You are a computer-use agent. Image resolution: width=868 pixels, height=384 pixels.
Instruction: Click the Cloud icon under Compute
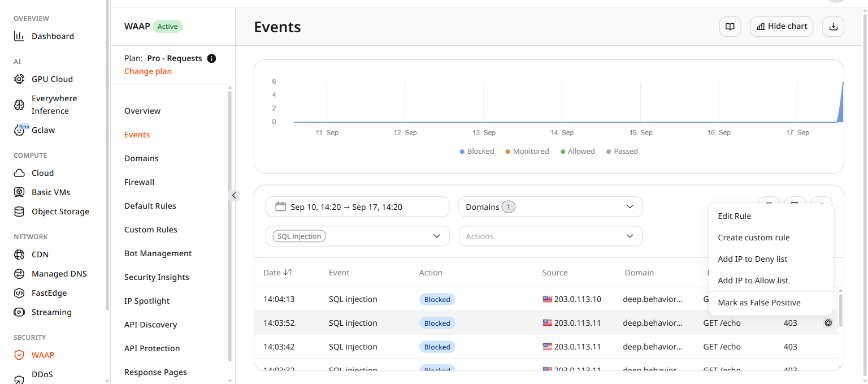coord(19,173)
